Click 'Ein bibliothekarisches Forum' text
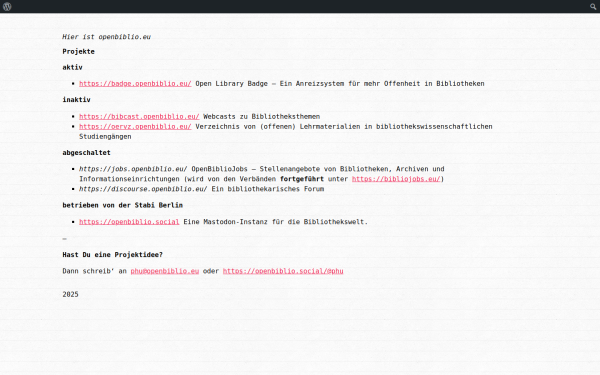This screenshot has width=600, height=375. pyautogui.click(x=268, y=189)
